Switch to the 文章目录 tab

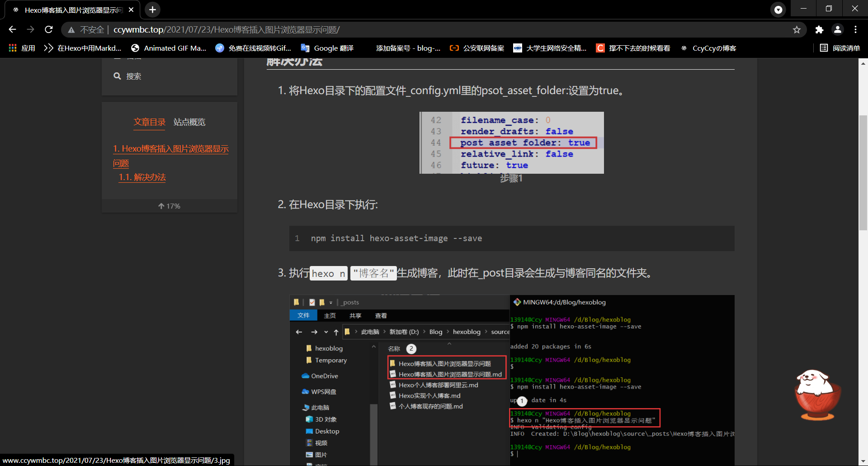[150, 122]
